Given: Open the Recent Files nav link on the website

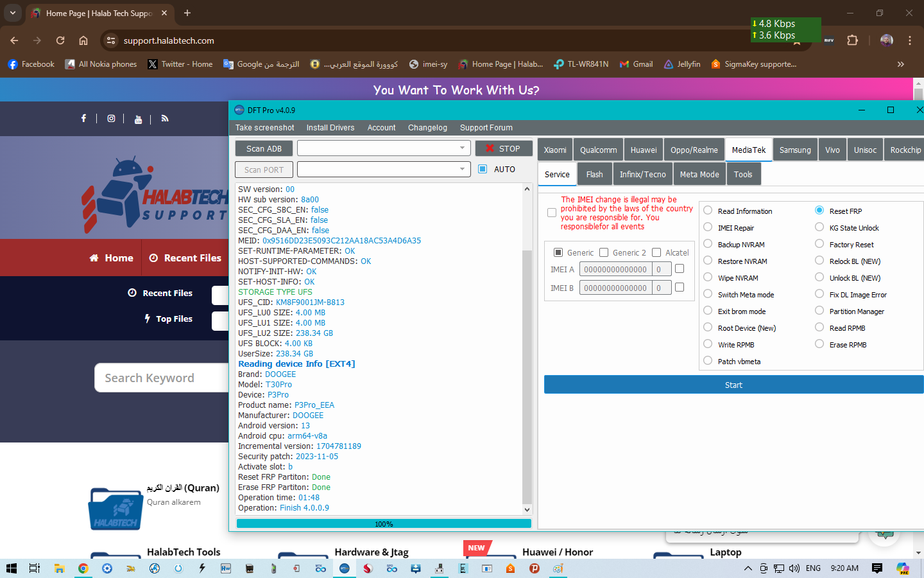Looking at the screenshot, I should tap(185, 258).
